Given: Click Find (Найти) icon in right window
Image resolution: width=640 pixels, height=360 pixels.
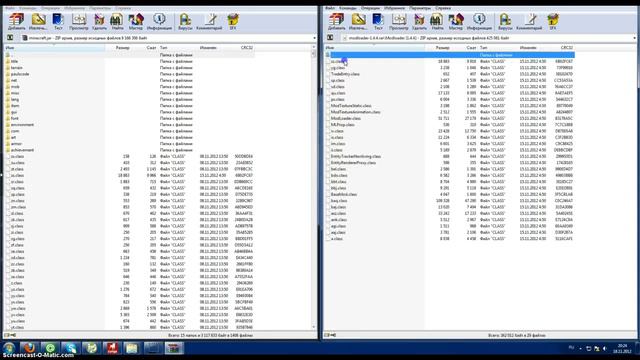Looking at the screenshot, I should tap(437, 21).
